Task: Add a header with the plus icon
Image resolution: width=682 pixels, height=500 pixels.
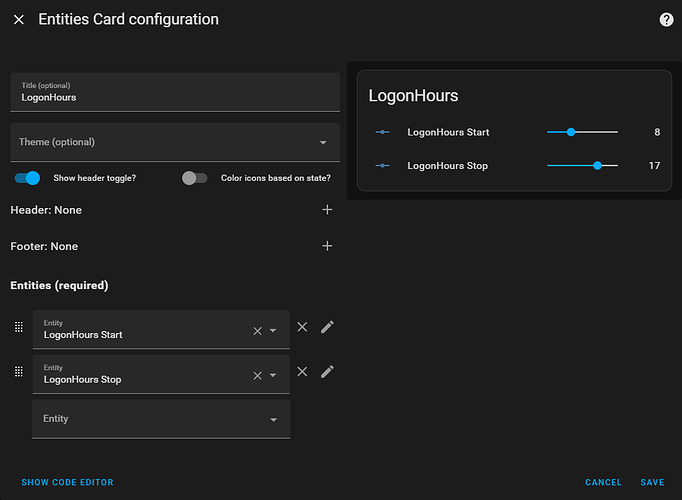Action: (327, 210)
